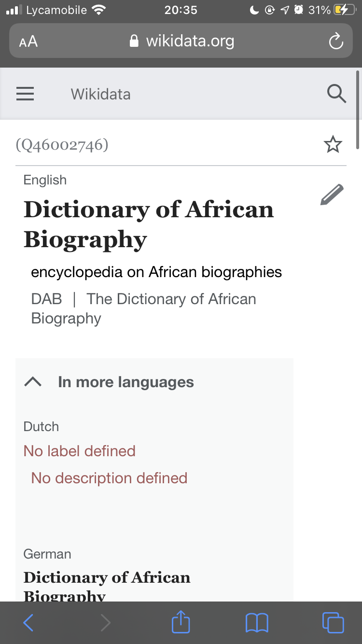
Task: Click the pencil edit icon
Action: coord(332,195)
